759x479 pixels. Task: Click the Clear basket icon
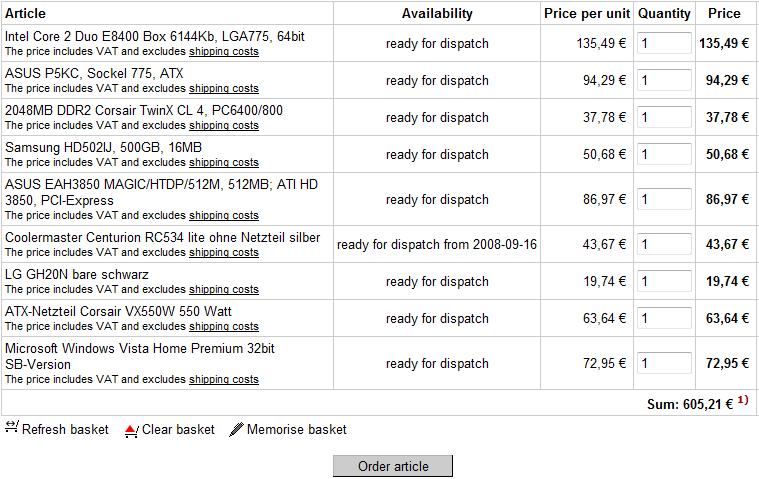pos(131,430)
